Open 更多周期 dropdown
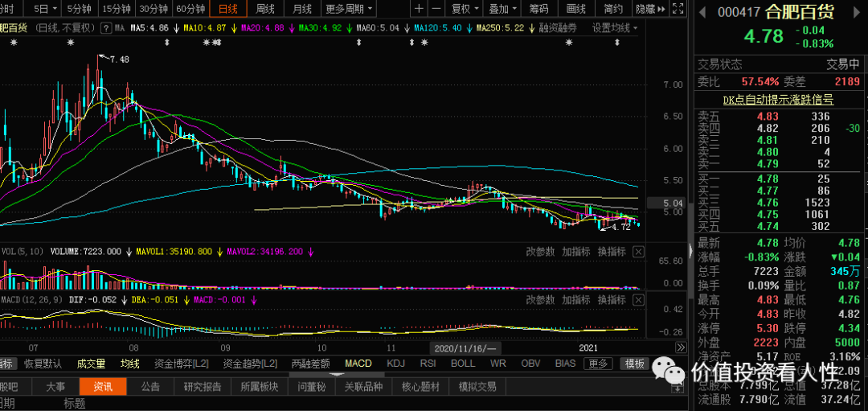Image resolution: width=868 pixels, height=411 pixels. pos(349,9)
